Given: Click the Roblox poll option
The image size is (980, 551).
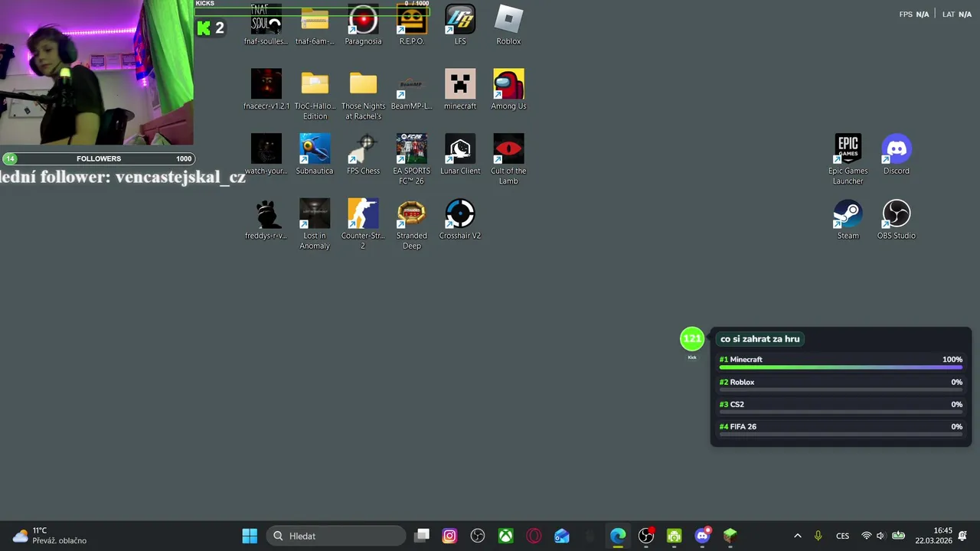Looking at the screenshot, I should click(841, 385).
